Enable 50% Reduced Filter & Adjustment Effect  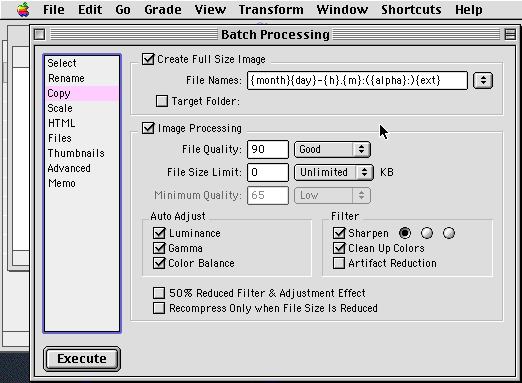click(159, 293)
